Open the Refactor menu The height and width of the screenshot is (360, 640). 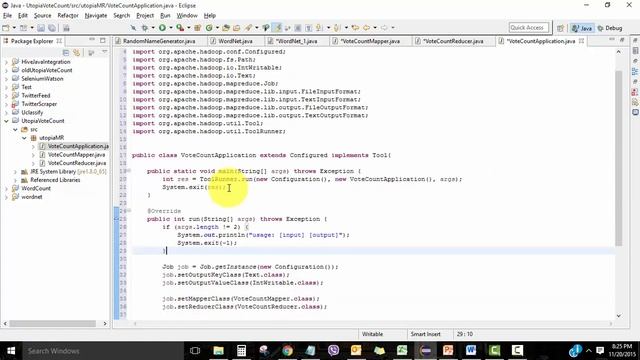point(68,16)
